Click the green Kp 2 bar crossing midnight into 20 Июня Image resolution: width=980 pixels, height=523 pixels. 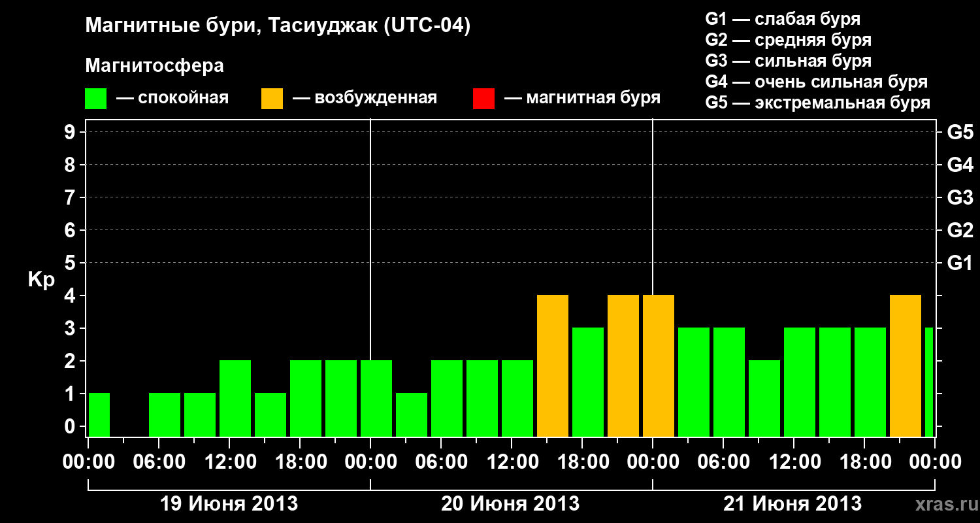376,398
